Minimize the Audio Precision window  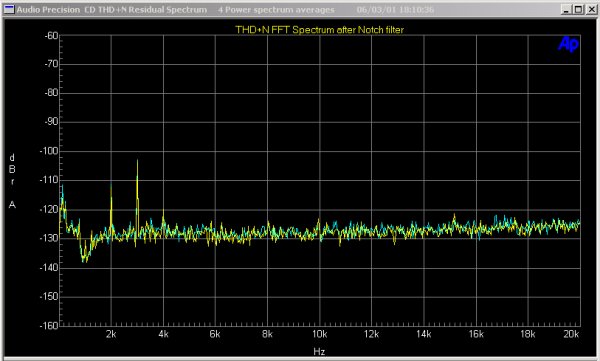tap(566, 10)
